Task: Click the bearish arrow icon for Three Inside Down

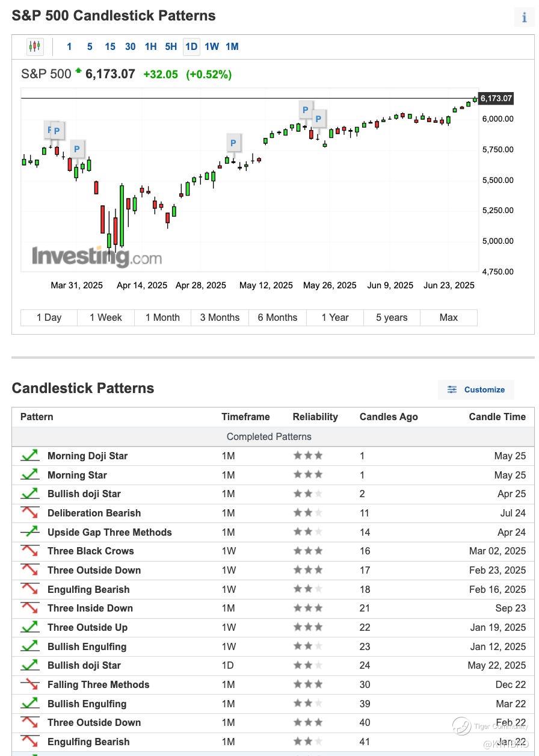Action: pyautogui.click(x=29, y=608)
